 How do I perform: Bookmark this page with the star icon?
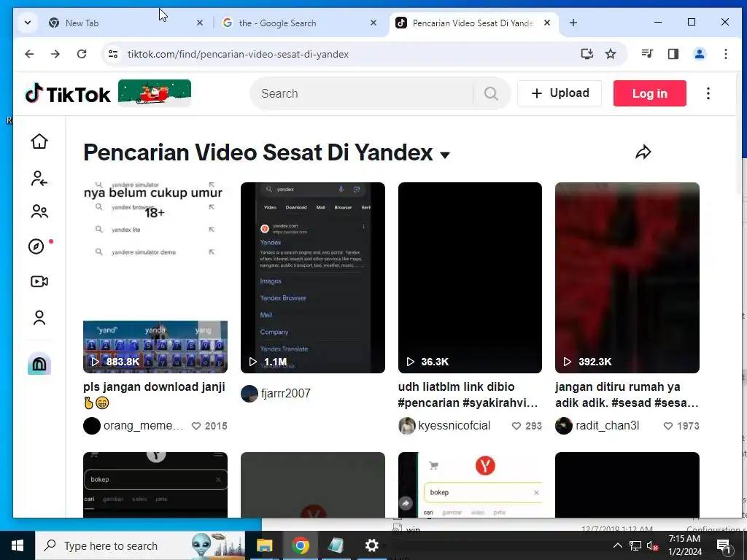pos(611,54)
